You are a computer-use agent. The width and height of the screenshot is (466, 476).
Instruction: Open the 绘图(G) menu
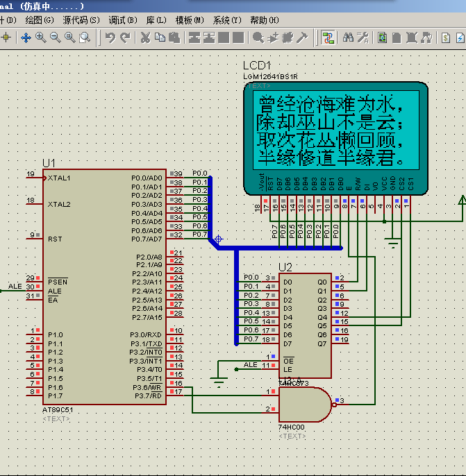click(x=38, y=20)
